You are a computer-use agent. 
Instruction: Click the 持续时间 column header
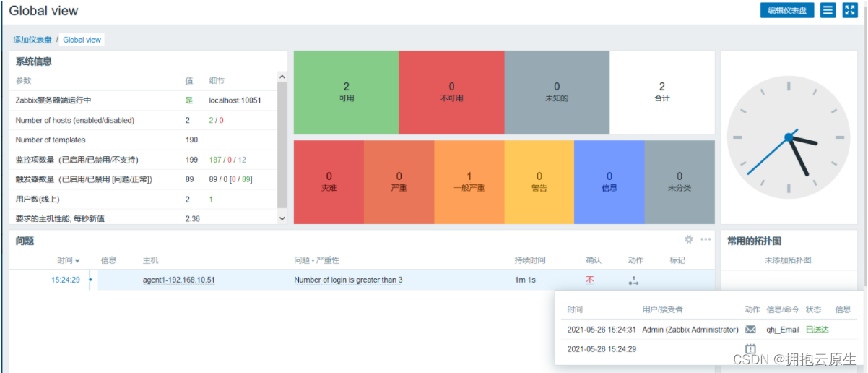coord(530,260)
